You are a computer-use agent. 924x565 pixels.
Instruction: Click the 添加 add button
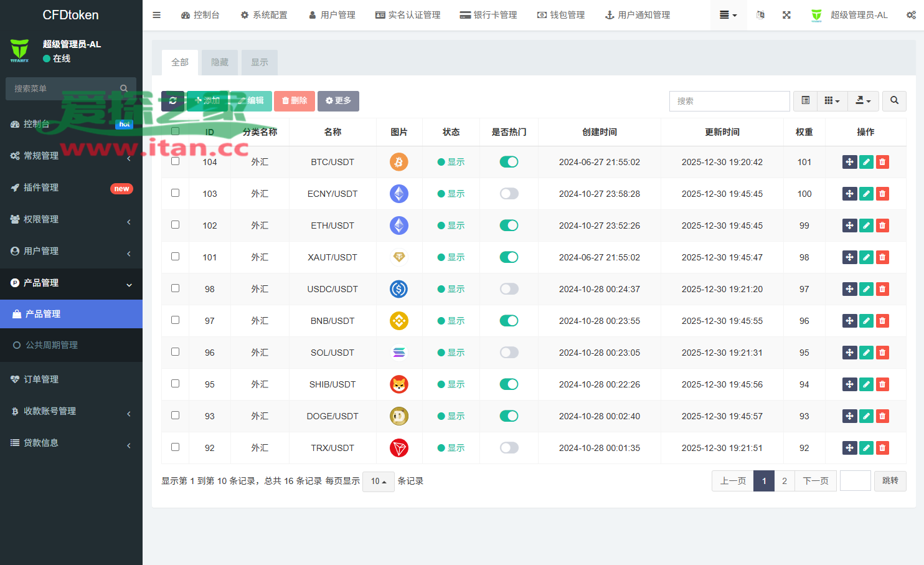[207, 101]
